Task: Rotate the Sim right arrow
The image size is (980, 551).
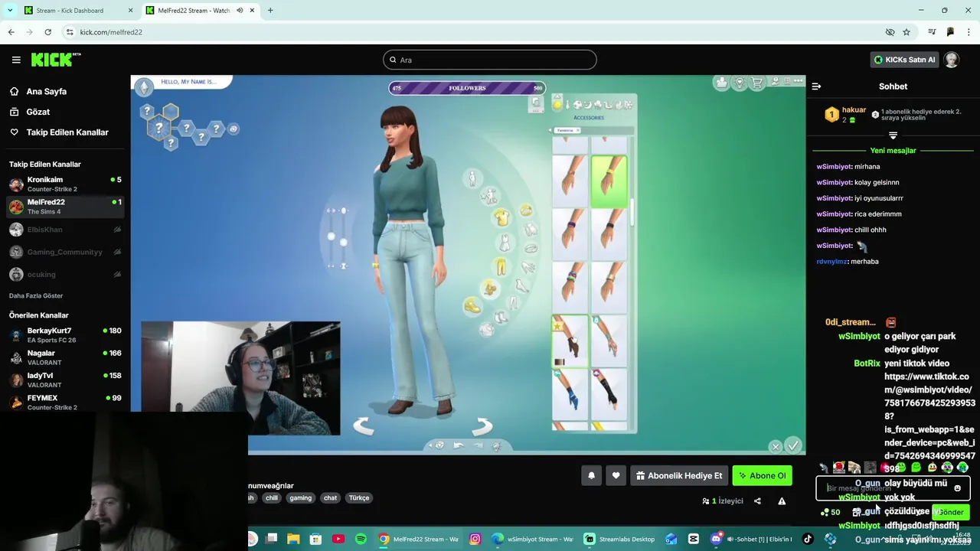Action: point(482,426)
